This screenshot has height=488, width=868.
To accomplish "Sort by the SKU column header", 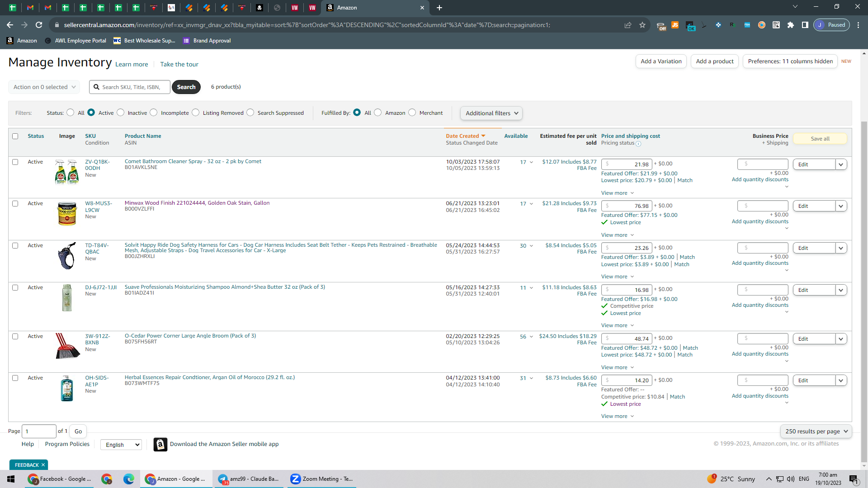I will click(90, 136).
